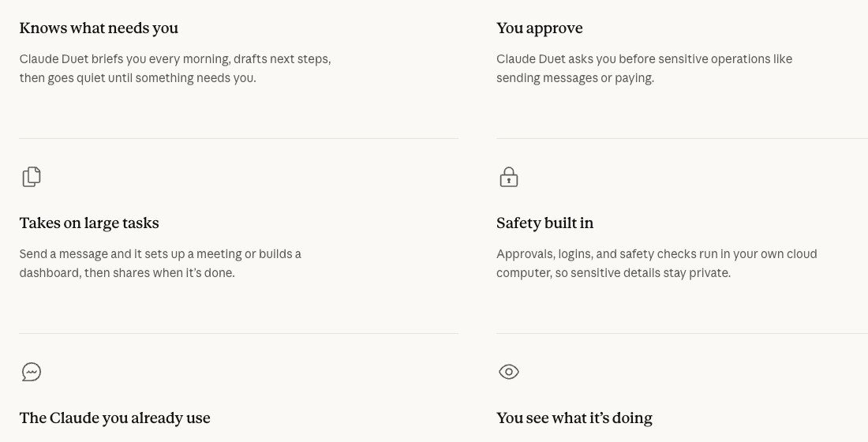868x442 pixels.
Task: Click 'The Claude you already use' heading
Action: [114, 418]
